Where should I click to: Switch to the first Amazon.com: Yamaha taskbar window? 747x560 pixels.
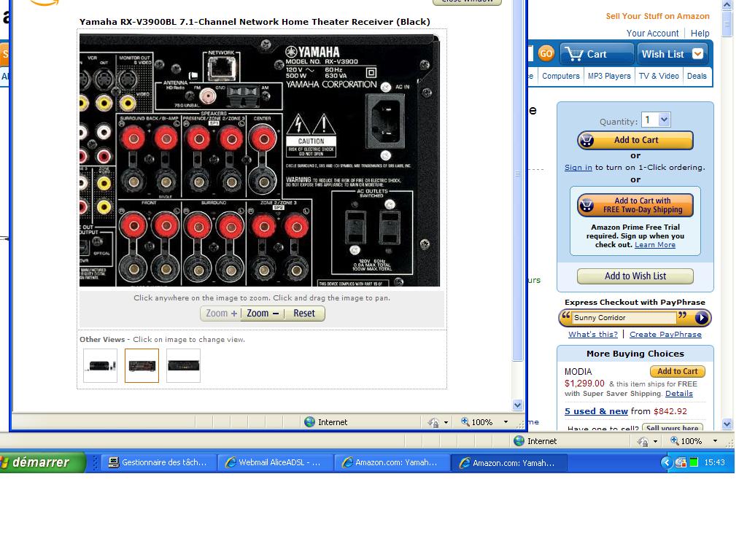pos(392,462)
